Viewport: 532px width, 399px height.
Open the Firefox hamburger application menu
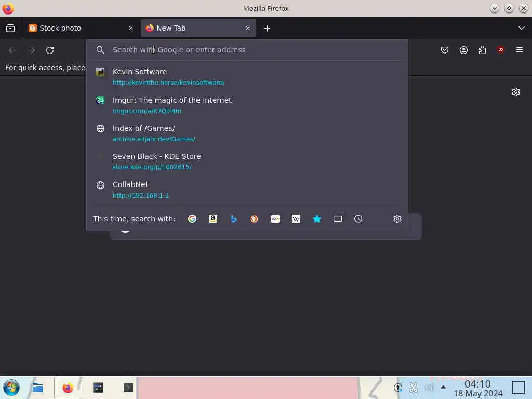520,50
